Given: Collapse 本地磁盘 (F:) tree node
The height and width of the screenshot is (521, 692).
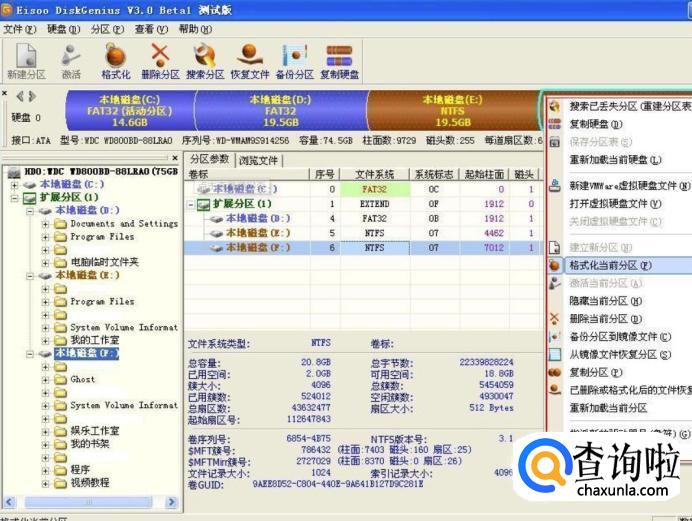Looking at the screenshot, I should click(x=30, y=354).
